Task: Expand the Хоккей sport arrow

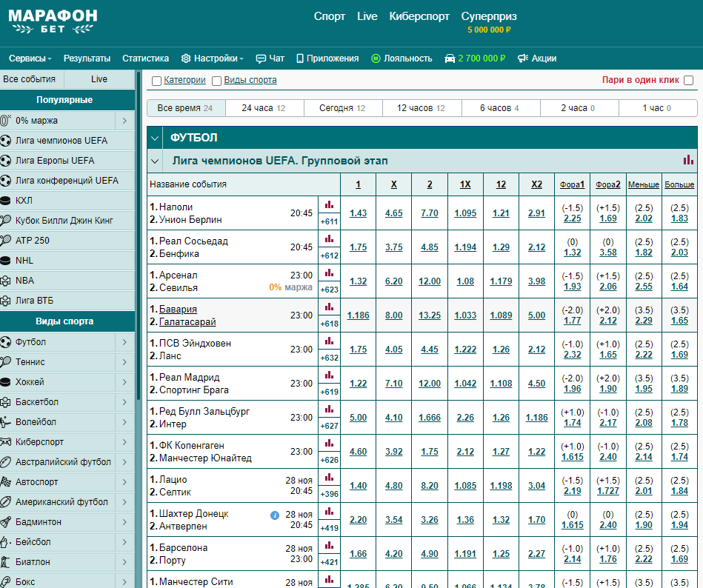Action: coord(124,382)
